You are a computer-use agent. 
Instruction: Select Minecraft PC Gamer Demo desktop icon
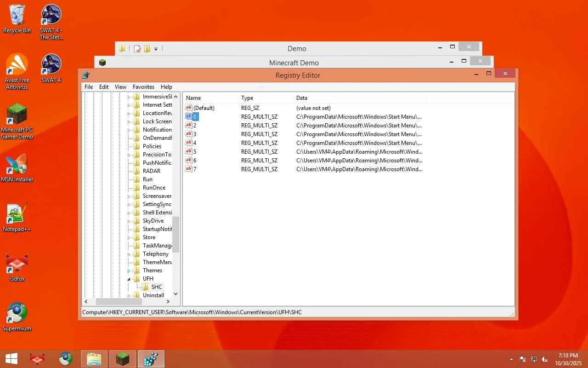(x=17, y=121)
